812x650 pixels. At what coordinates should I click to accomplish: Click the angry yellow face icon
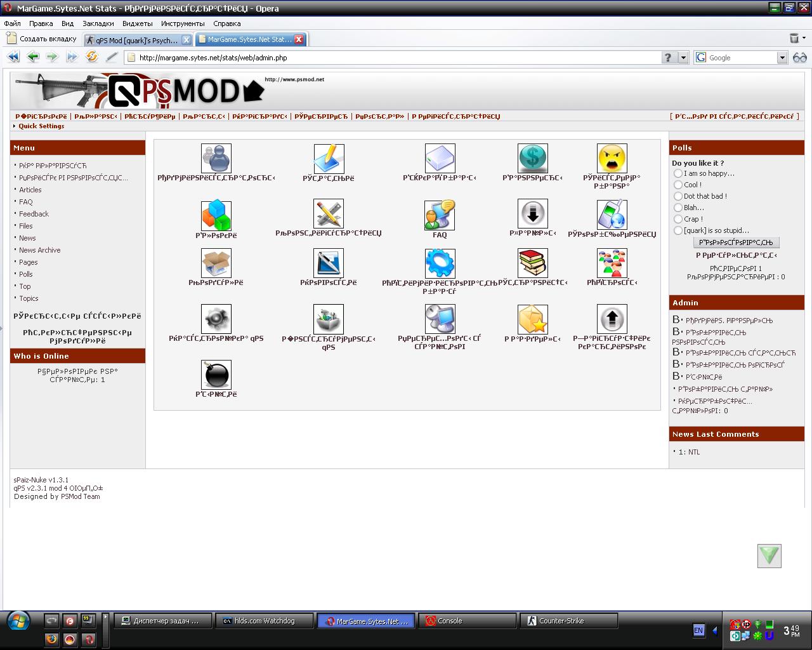[612, 158]
